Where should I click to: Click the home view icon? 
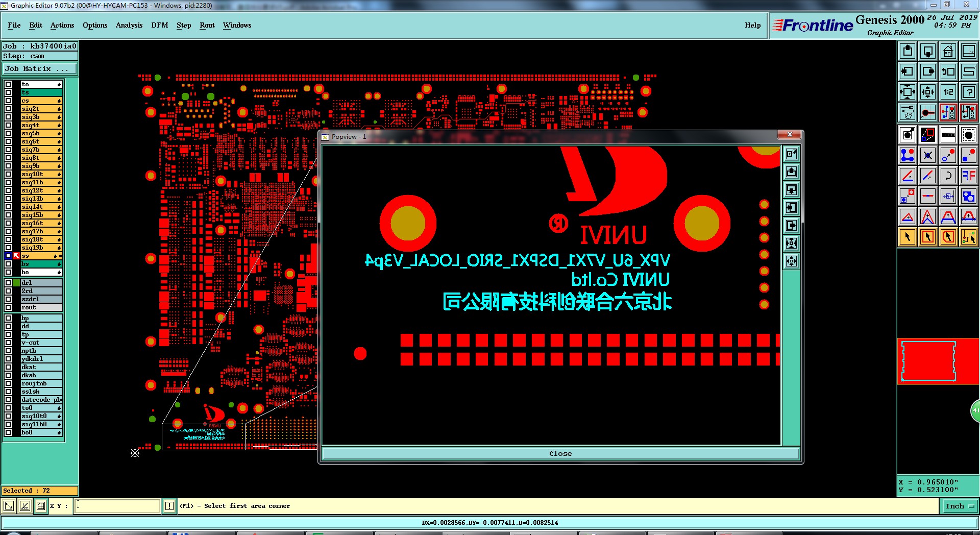948,51
